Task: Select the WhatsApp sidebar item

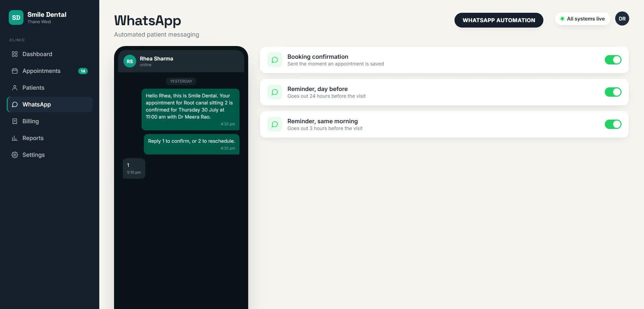Action: pos(50,104)
